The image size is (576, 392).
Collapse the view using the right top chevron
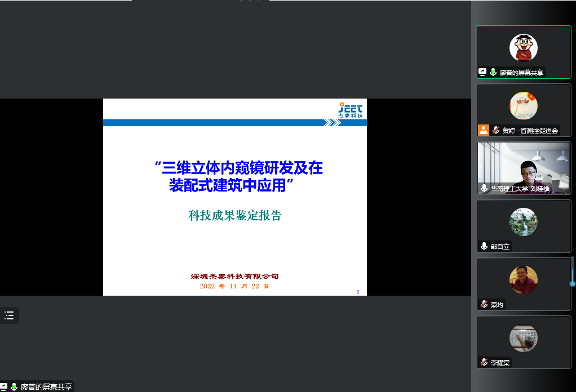pos(259,2)
